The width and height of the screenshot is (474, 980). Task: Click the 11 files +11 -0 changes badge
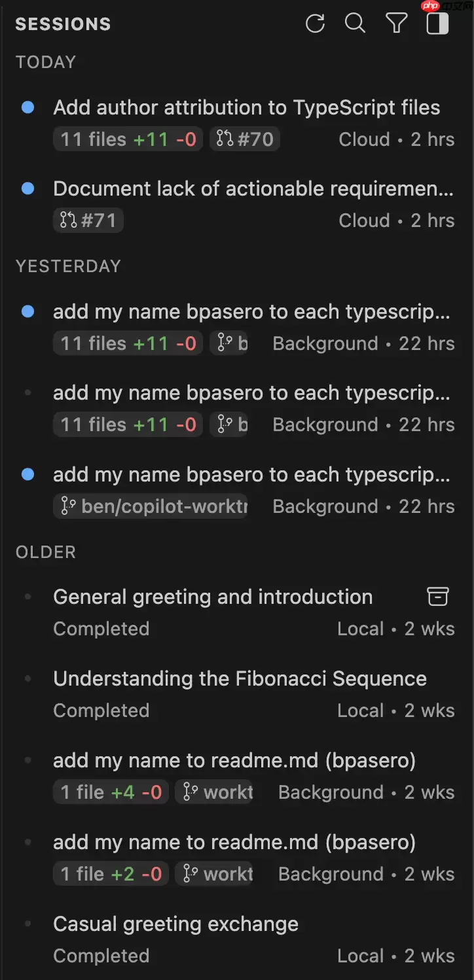click(x=127, y=139)
